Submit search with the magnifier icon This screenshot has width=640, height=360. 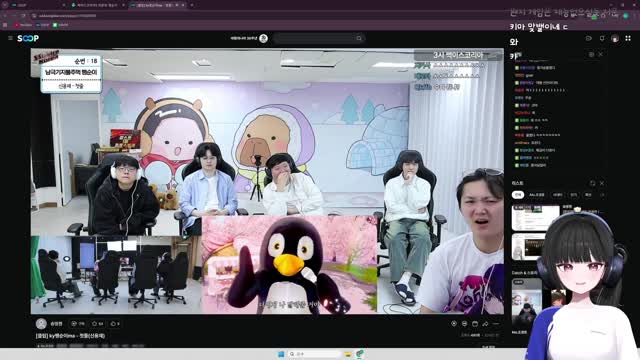[359, 38]
